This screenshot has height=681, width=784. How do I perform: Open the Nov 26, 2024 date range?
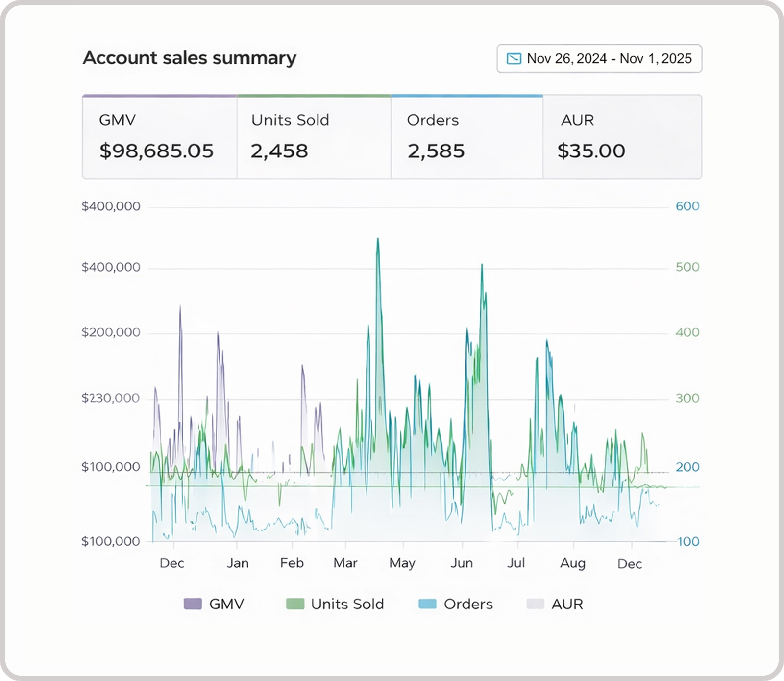609,59
